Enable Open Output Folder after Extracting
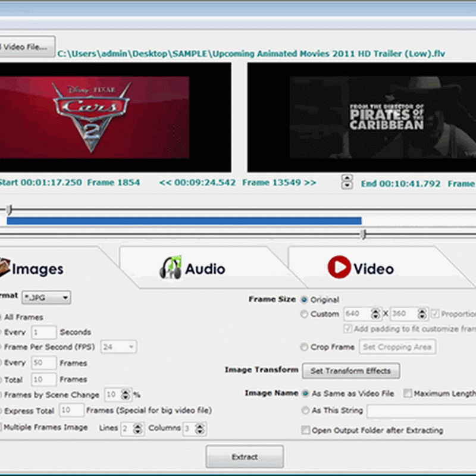 pos(305,430)
